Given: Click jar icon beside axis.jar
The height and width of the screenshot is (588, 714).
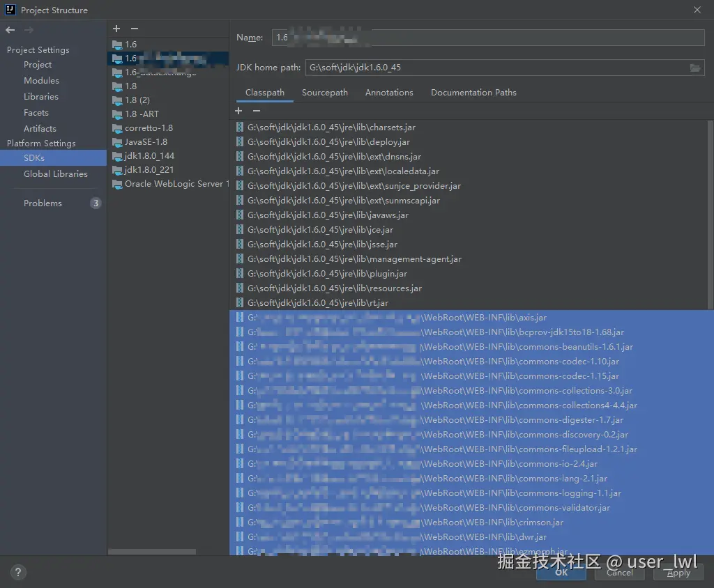Looking at the screenshot, I should pyautogui.click(x=240, y=318).
